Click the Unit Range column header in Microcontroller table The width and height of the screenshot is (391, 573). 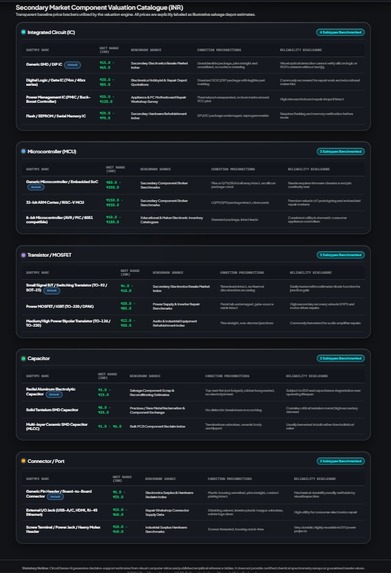115,169
